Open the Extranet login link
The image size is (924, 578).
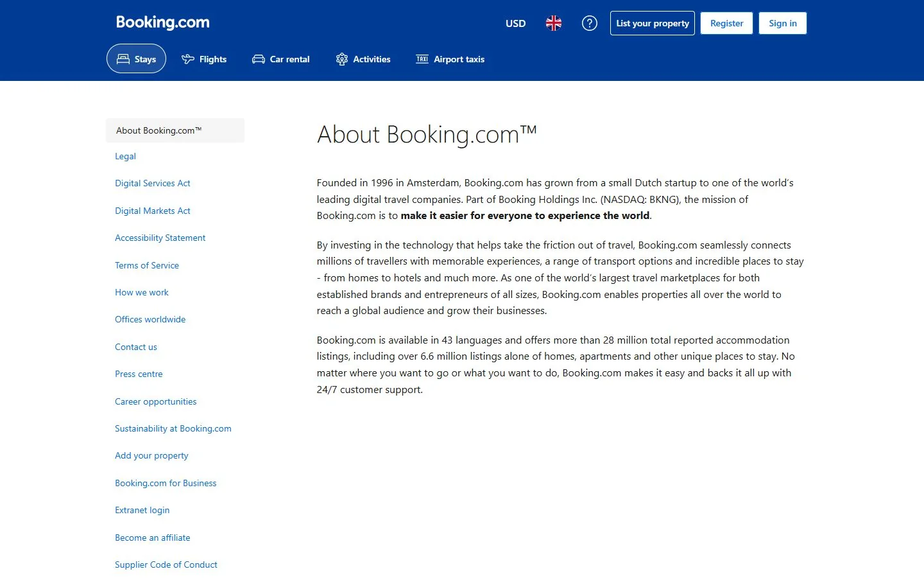tap(142, 510)
